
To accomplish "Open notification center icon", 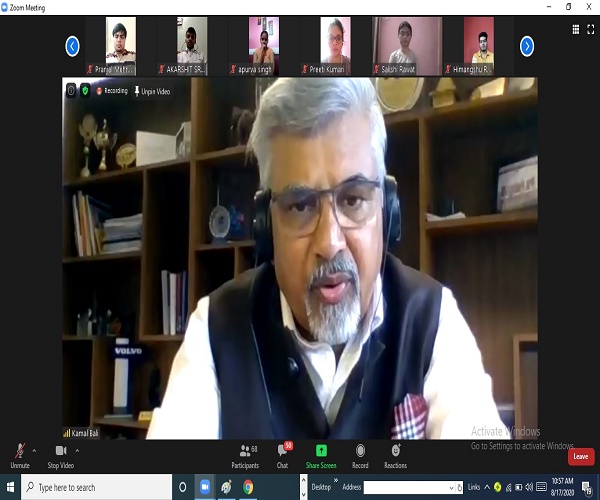I will pyautogui.click(x=586, y=487).
